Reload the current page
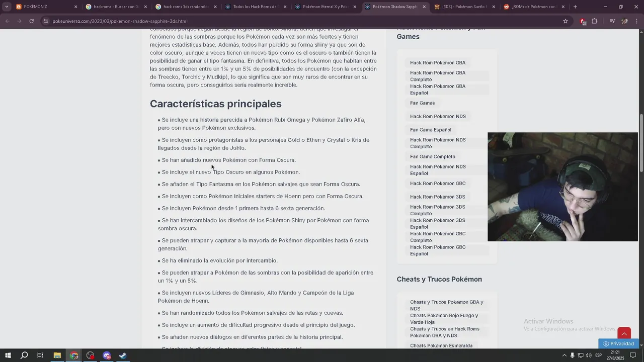 tap(31, 21)
